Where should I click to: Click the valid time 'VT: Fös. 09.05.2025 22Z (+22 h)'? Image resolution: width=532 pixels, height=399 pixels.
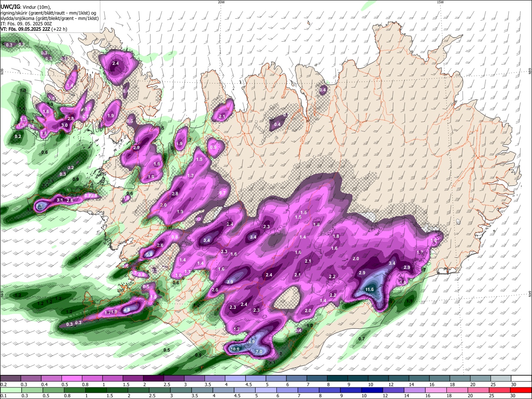pos(34,30)
